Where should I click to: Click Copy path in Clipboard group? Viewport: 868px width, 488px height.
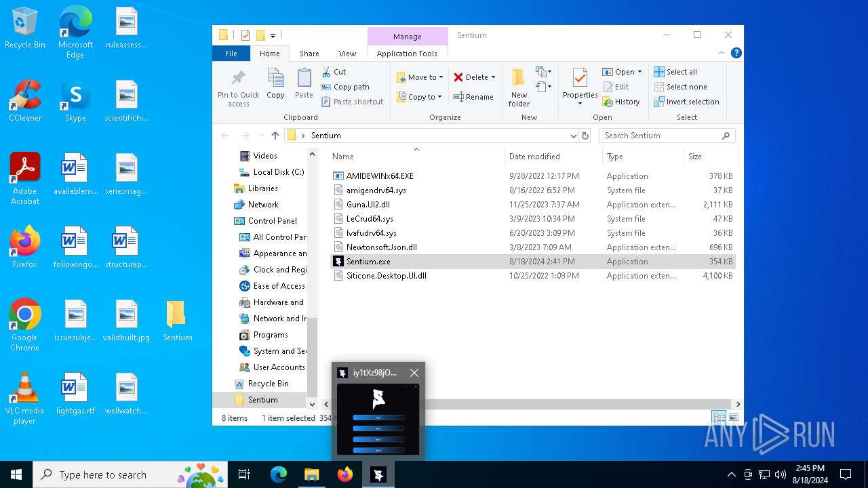[x=345, y=87]
